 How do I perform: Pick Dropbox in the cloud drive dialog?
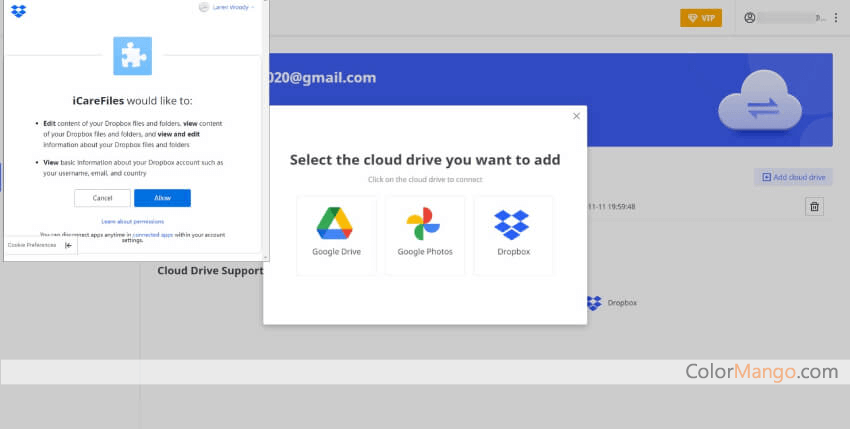pyautogui.click(x=512, y=234)
